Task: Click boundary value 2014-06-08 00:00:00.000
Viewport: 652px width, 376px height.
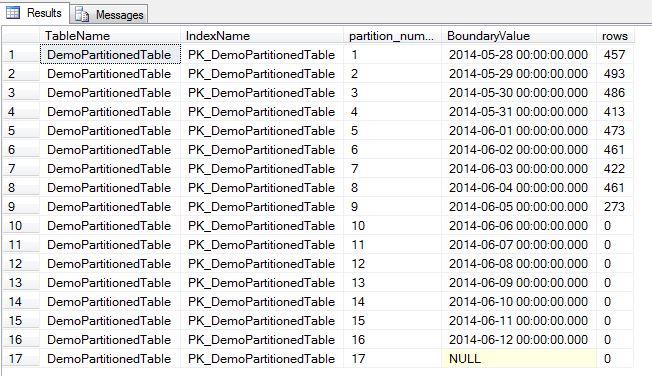Action: click(x=519, y=264)
